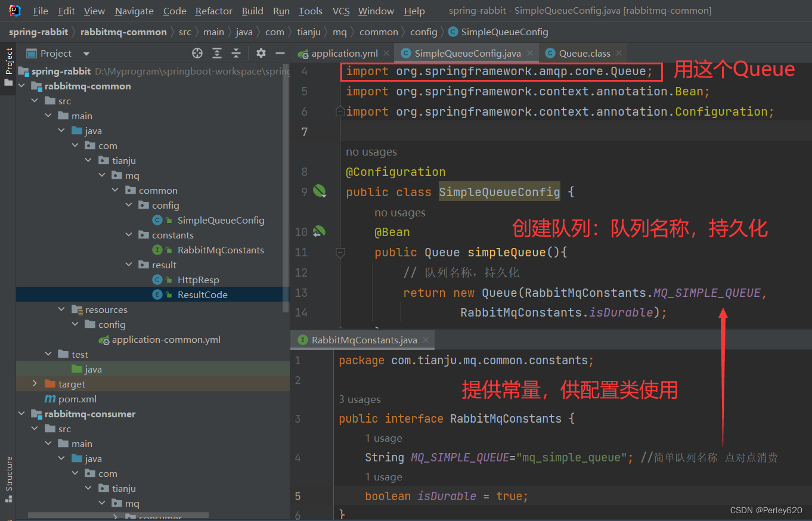The height and width of the screenshot is (521, 812).
Task: Expand the target folder arrow
Action: pyautogui.click(x=35, y=384)
